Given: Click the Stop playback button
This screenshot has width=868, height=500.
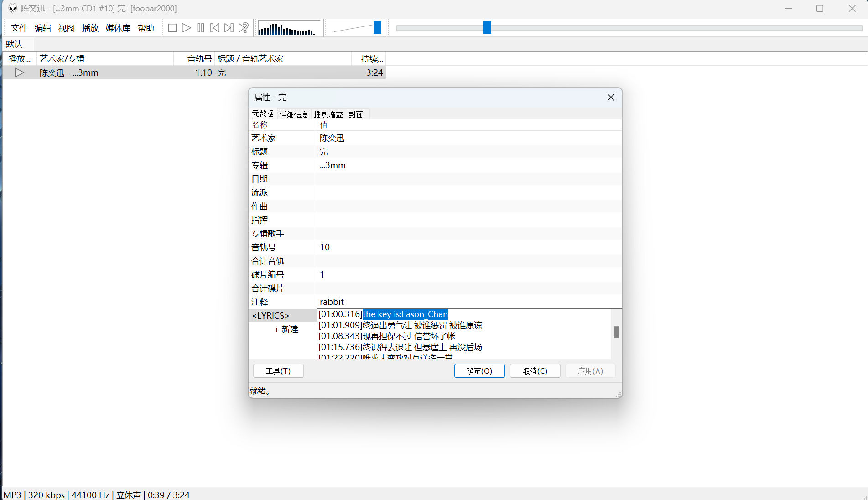Looking at the screenshot, I should coord(172,28).
